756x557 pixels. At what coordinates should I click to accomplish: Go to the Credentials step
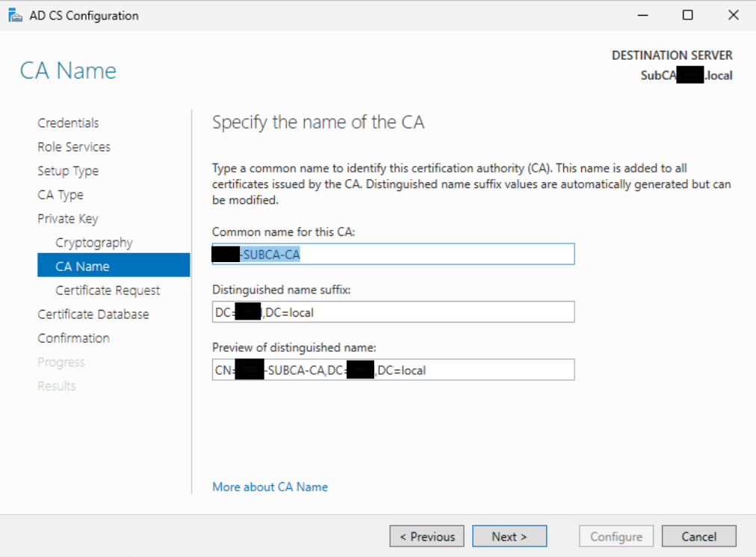[x=68, y=123]
